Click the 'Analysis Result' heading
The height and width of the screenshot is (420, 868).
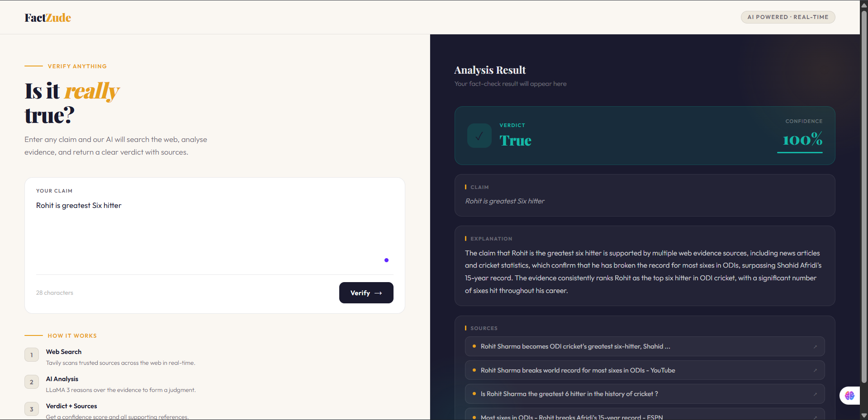pos(490,70)
